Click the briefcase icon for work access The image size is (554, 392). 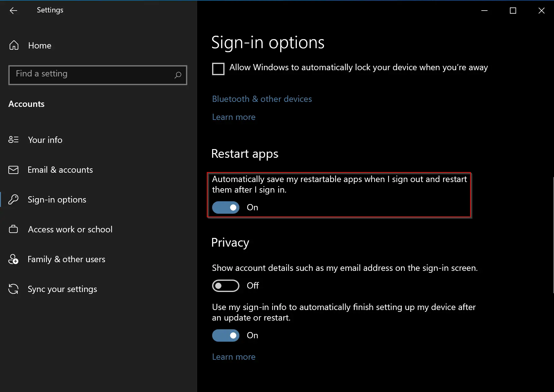13,229
